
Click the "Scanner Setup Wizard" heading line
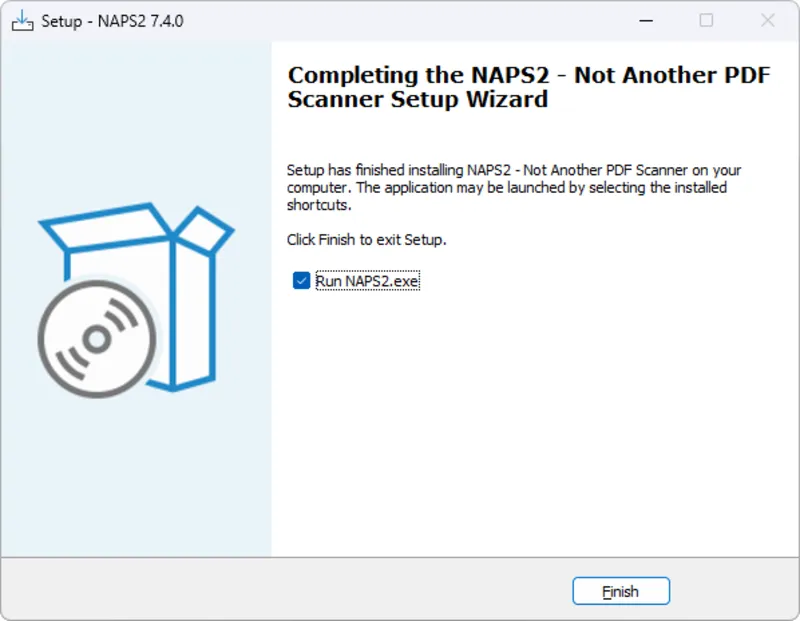coord(417,100)
